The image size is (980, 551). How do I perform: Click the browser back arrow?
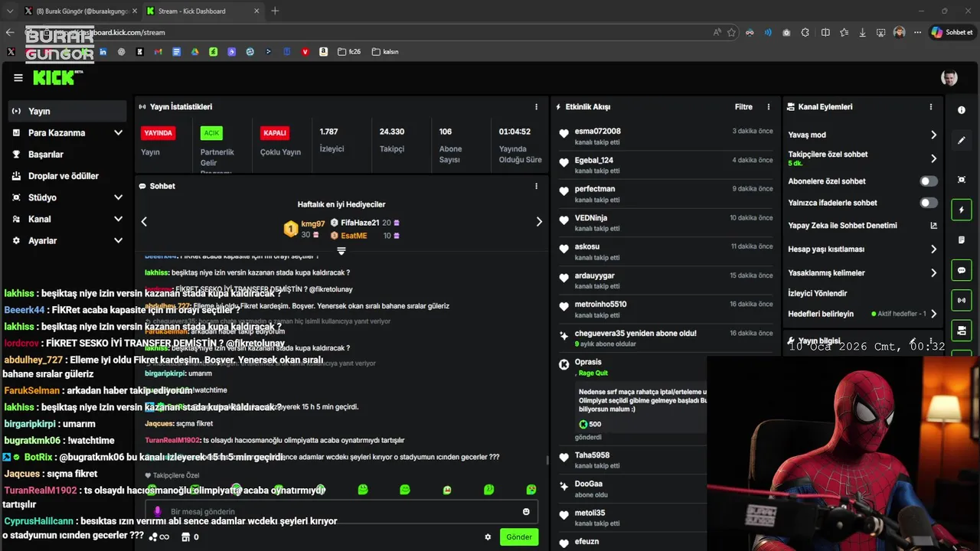click(10, 32)
